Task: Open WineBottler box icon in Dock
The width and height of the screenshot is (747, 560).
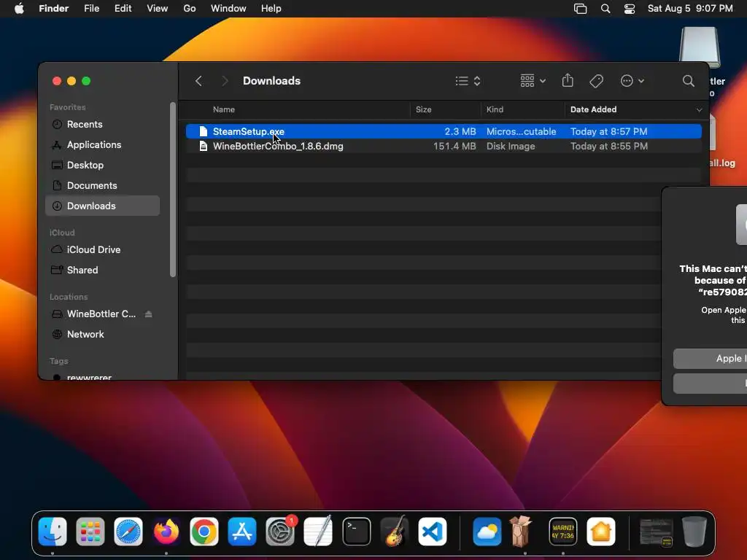Action: point(521,532)
